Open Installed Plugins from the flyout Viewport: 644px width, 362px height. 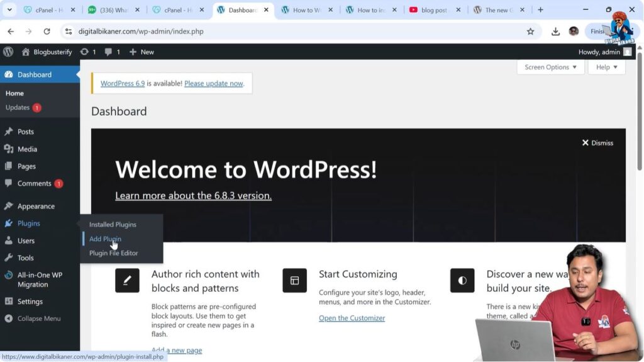tap(113, 225)
